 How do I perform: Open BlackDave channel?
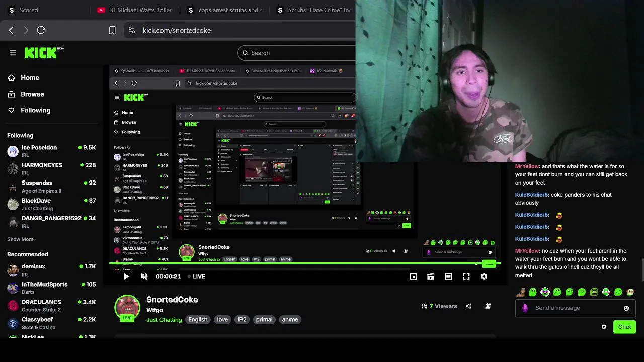(x=51, y=204)
